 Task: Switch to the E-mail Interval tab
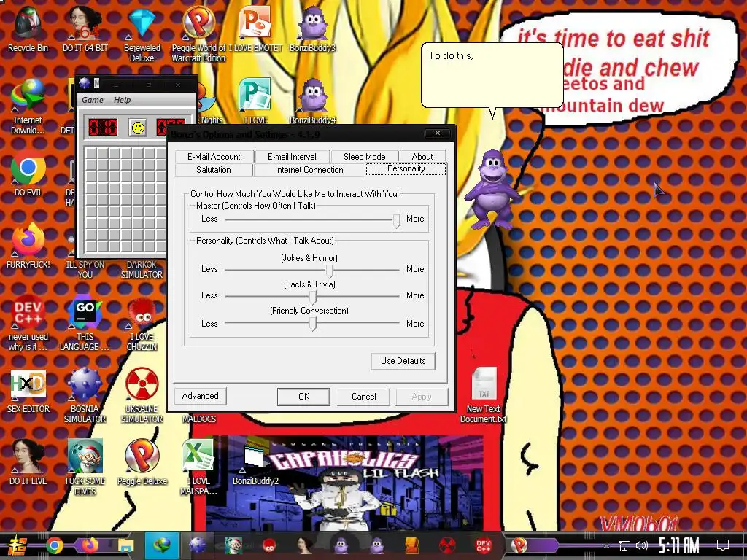(292, 157)
